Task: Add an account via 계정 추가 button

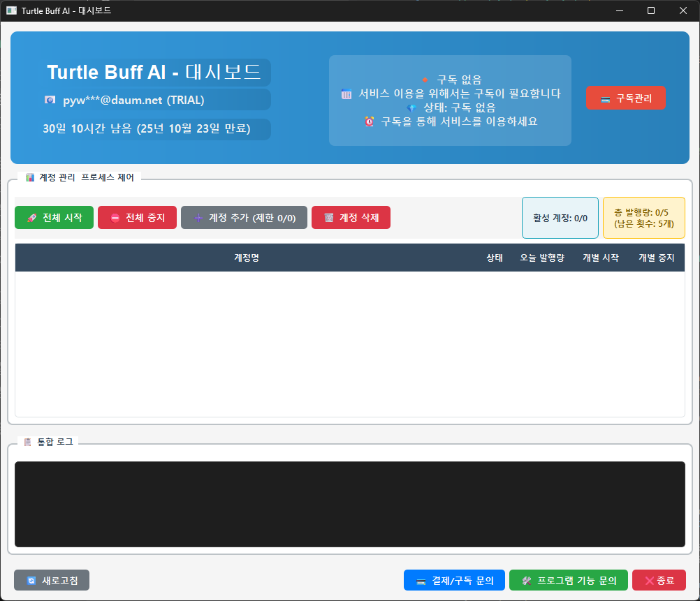Action: pos(244,217)
